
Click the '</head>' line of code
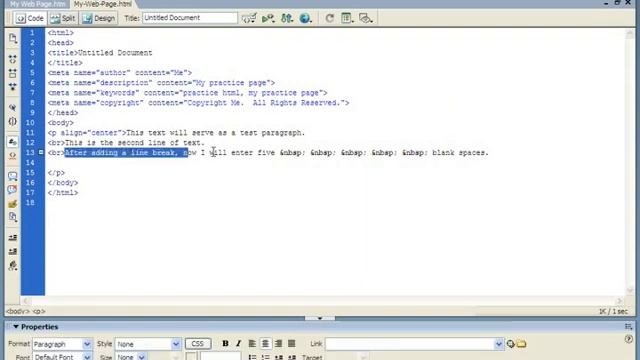[63, 113]
